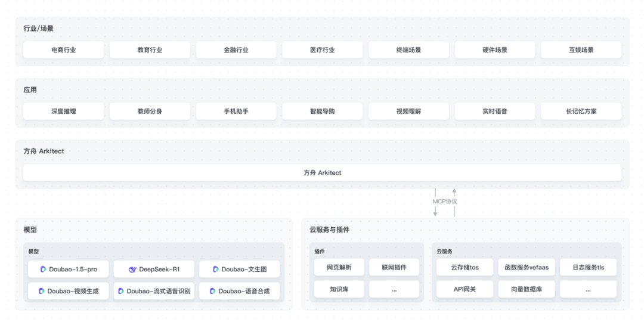This screenshot has width=644, height=322.
Task: Click the ellipsis card under 插件
Action: [394, 289]
